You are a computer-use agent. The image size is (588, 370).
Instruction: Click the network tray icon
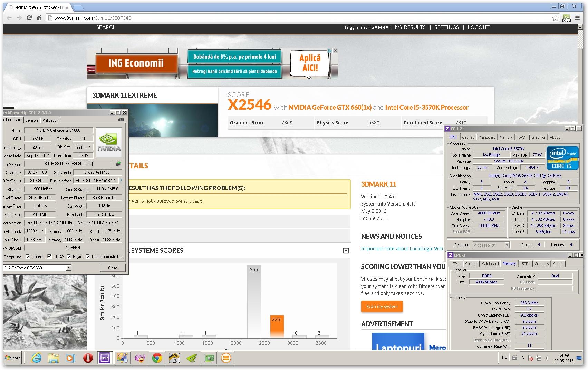coord(539,358)
